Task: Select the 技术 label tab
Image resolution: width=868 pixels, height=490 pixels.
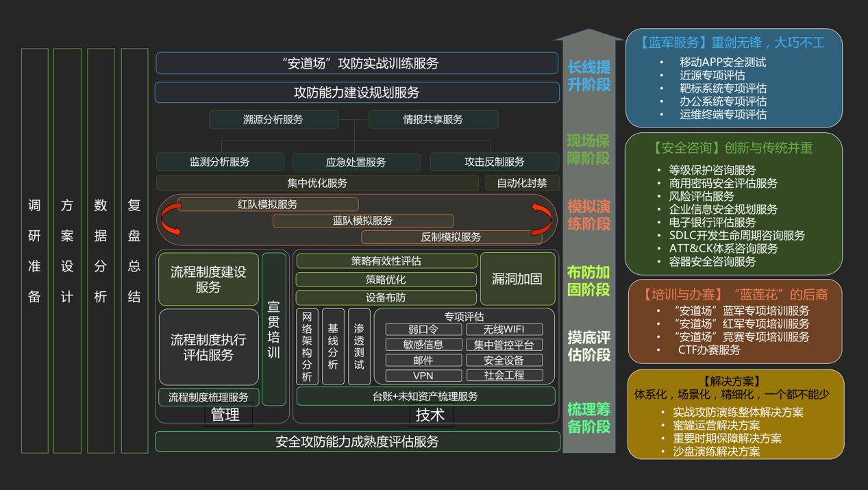Action: click(x=430, y=415)
